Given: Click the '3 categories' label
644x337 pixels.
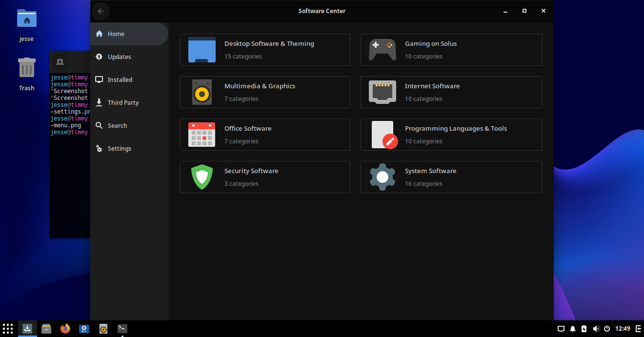Looking at the screenshot, I should tap(241, 184).
